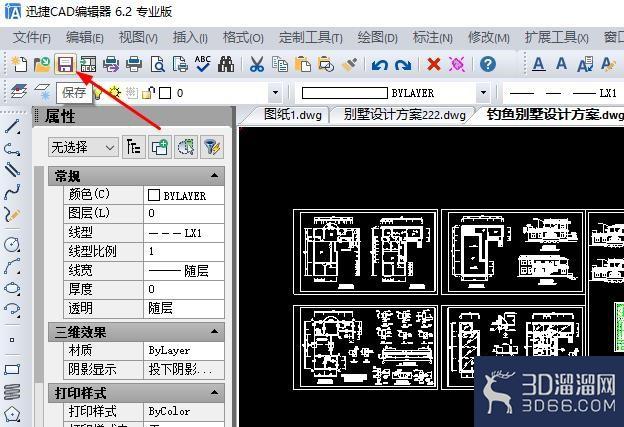Select the Ellipse draw tool

point(12,288)
